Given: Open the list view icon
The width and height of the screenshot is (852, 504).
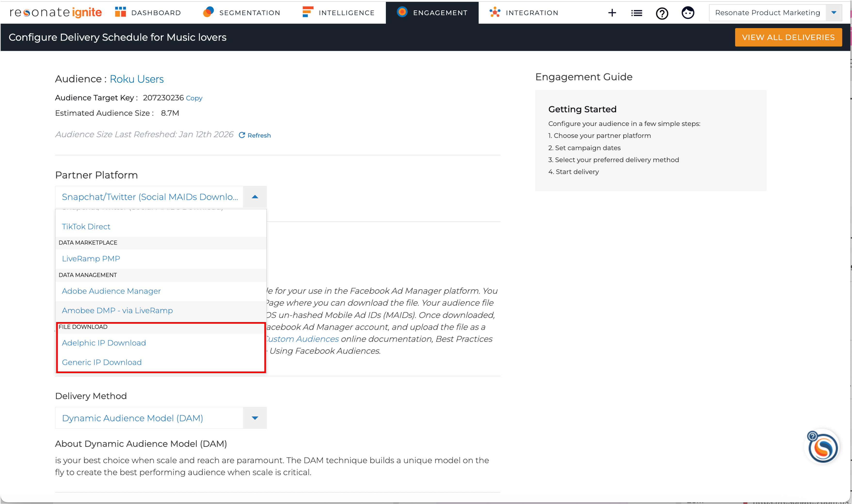Looking at the screenshot, I should point(637,13).
